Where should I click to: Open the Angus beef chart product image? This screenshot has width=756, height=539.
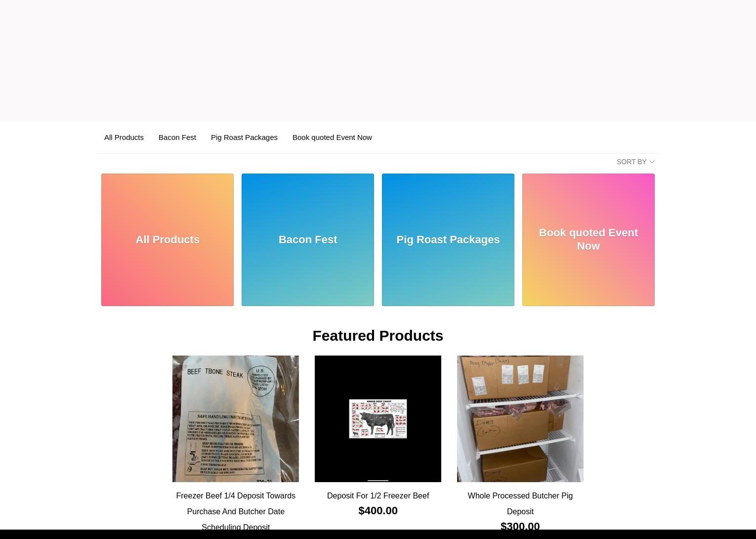coord(378,419)
